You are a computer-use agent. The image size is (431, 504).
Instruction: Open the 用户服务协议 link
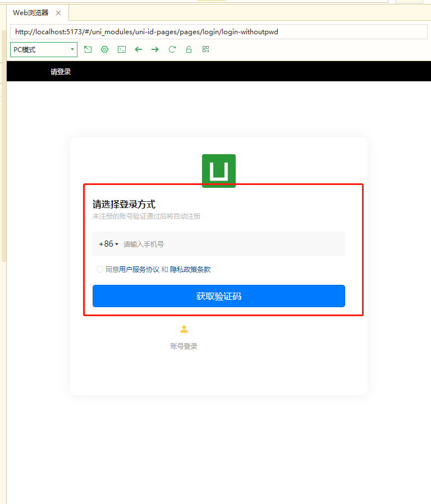tap(139, 269)
